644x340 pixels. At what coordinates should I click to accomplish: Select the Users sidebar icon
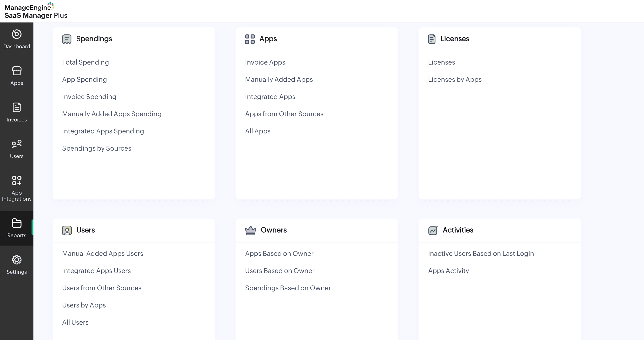tap(16, 144)
